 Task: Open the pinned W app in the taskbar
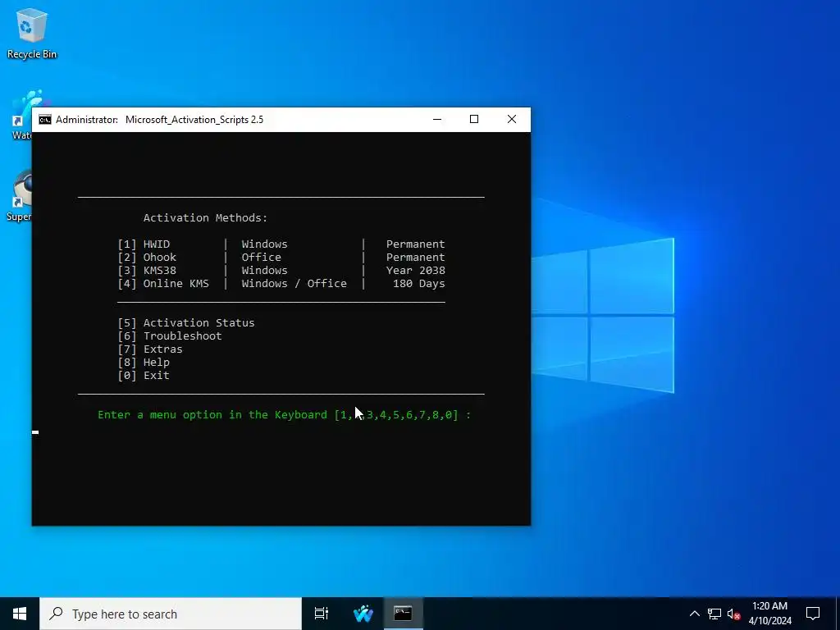(363, 614)
